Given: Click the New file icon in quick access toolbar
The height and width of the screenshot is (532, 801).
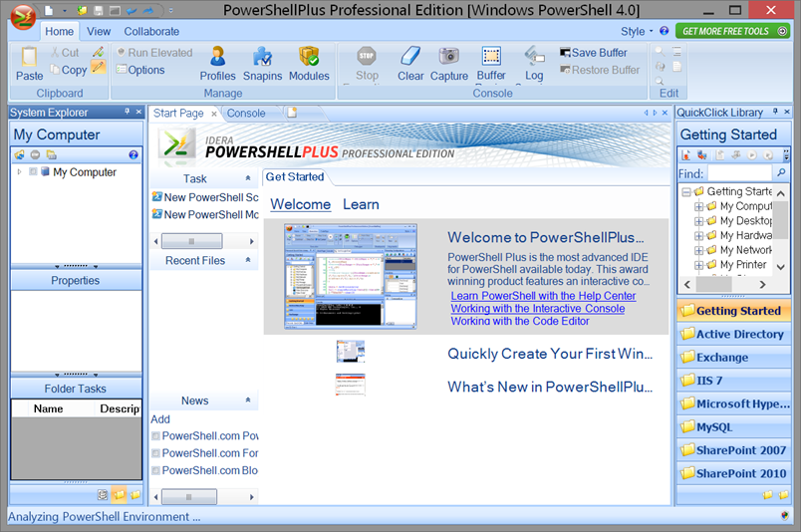Looking at the screenshot, I should coord(49,10).
